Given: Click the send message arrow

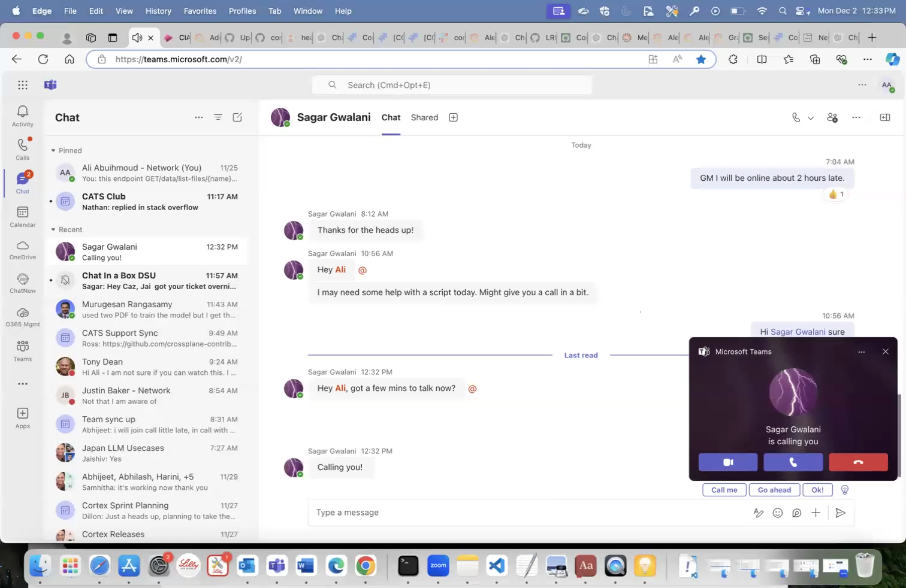Looking at the screenshot, I should point(841,513).
